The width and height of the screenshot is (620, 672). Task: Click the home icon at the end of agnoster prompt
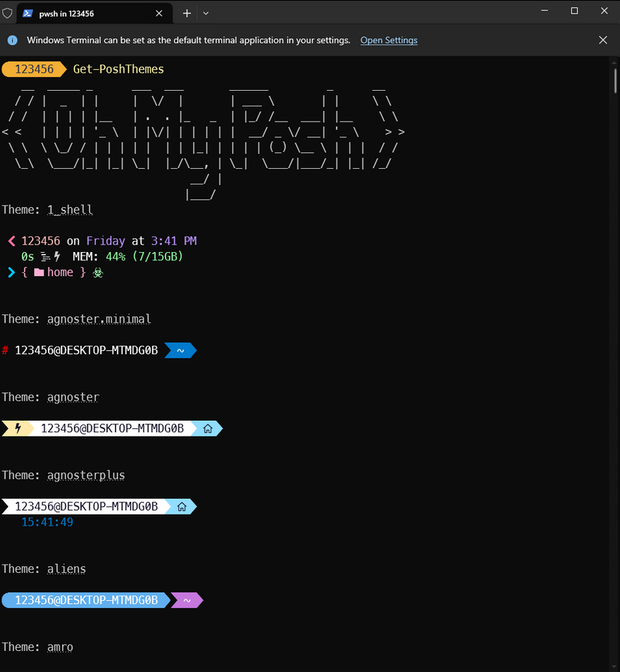[x=208, y=428]
